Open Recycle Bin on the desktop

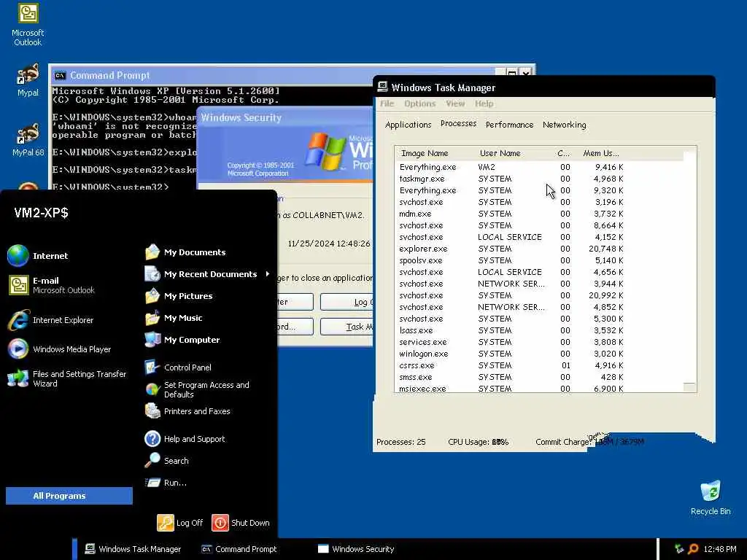click(x=711, y=497)
